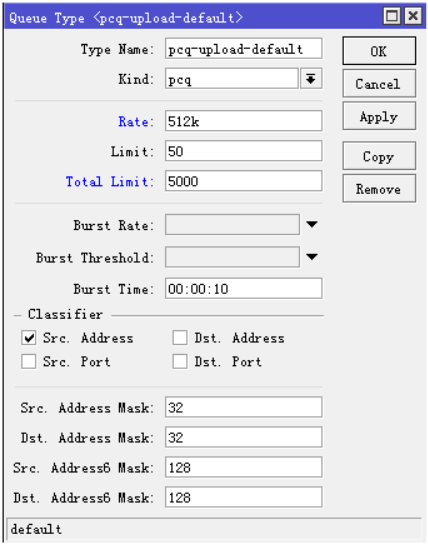Expand the Burst Threshold field arrow
The width and height of the screenshot is (428, 546).
312,257
